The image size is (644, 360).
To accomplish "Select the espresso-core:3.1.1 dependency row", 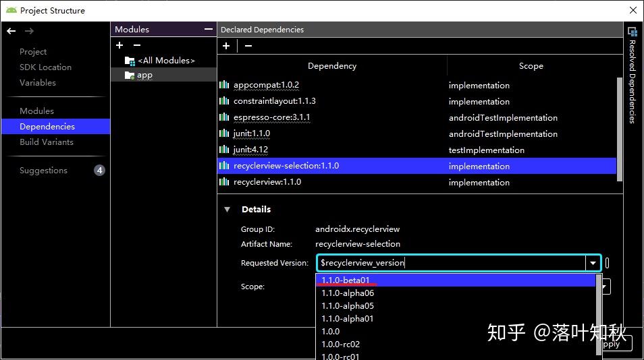I will 417,117.
